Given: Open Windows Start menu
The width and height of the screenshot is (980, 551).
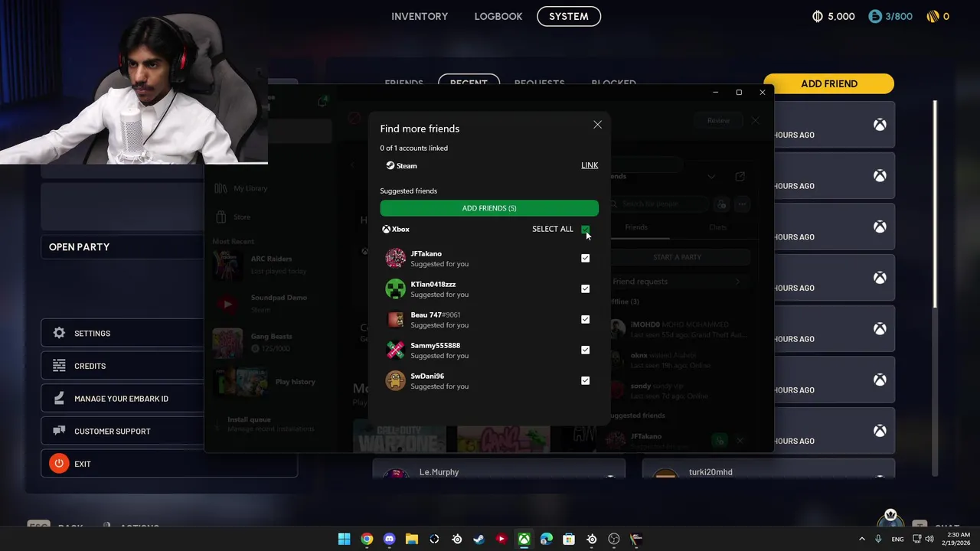Looking at the screenshot, I should click(345, 540).
